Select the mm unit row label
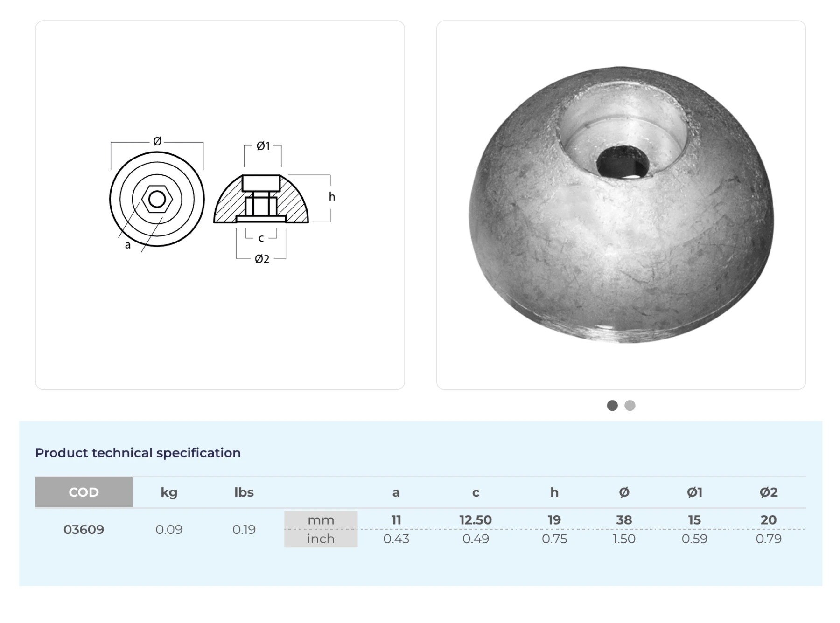 click(321, 520)
